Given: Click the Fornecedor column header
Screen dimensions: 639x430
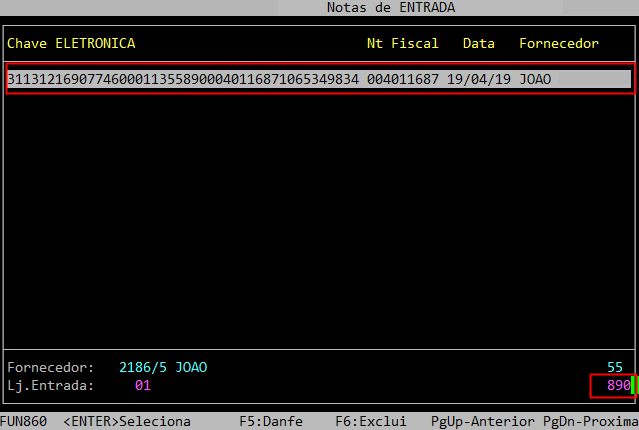Looking at the screenshot, I should [559, 43].
